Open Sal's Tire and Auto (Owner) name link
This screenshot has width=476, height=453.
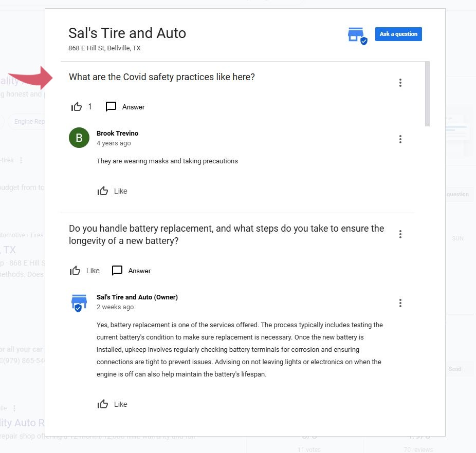click(x=137, y=297)
